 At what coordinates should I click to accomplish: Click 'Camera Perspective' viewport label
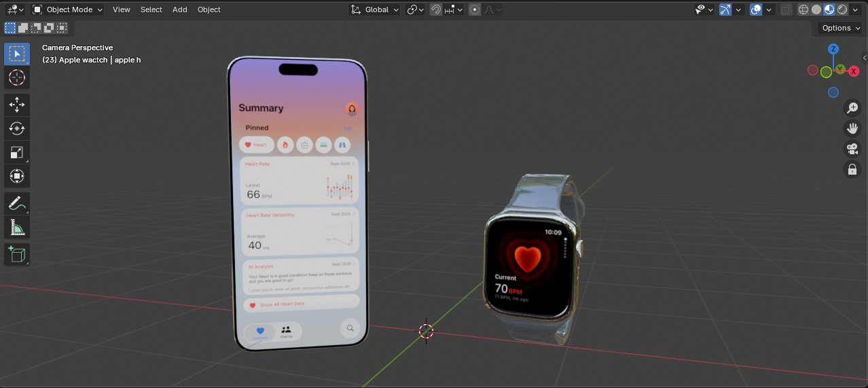[x=77, y=48]
